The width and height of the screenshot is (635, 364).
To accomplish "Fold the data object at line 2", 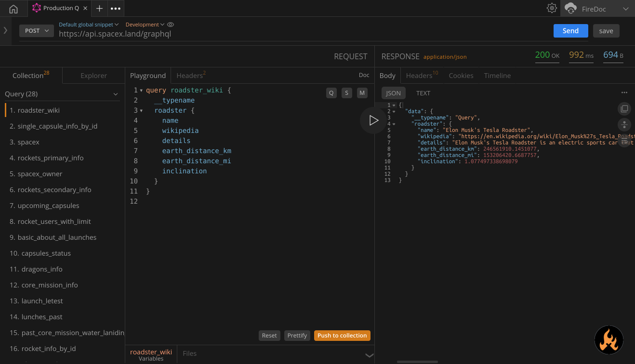I will tap(394, 112).
